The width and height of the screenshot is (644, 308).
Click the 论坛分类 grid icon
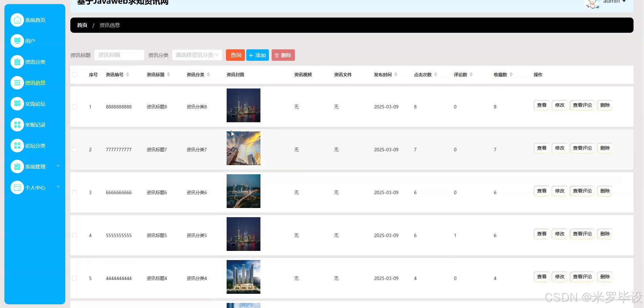(17, 146)
